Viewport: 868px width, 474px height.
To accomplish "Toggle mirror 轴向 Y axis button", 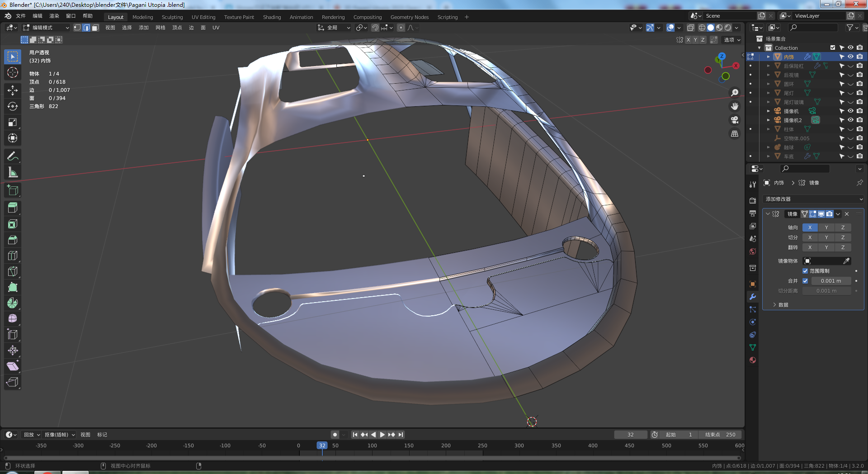I will point(826,228).
